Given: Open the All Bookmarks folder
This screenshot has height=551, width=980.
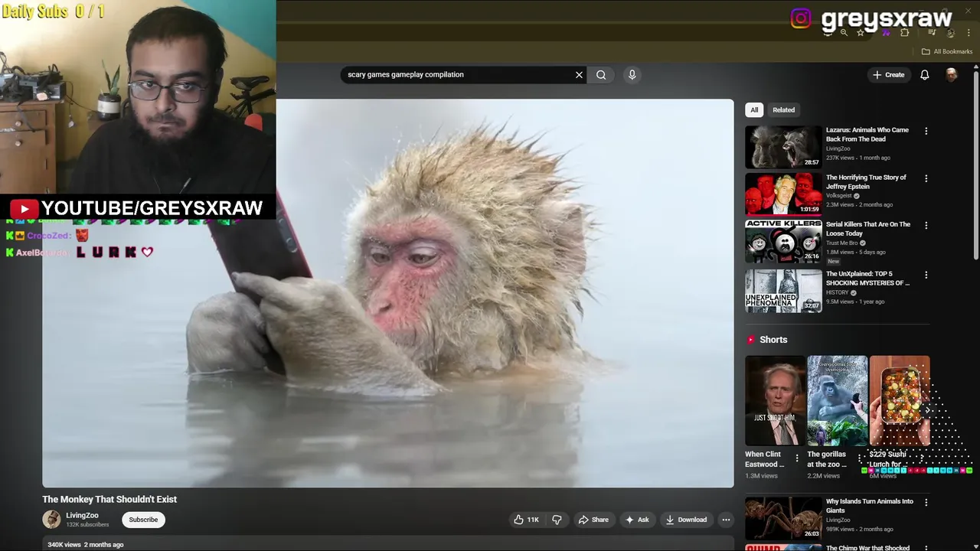Looking at the screenshot, I should (946, 51).
